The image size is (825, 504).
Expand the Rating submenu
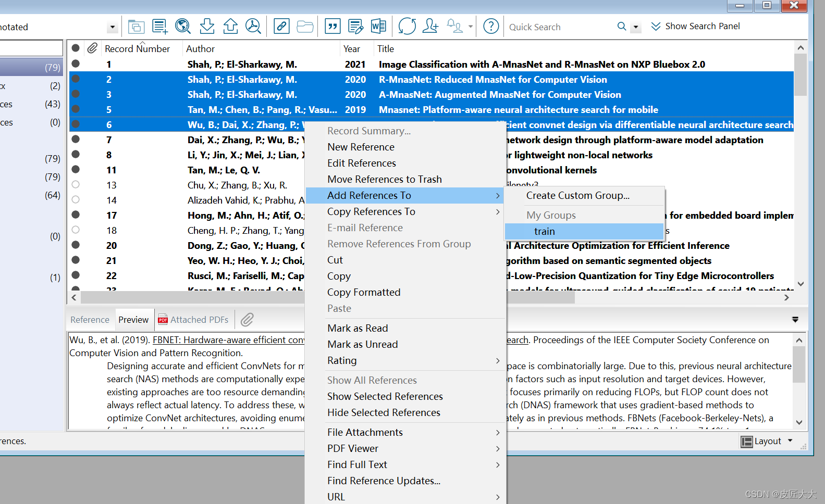tap(405, 360)
